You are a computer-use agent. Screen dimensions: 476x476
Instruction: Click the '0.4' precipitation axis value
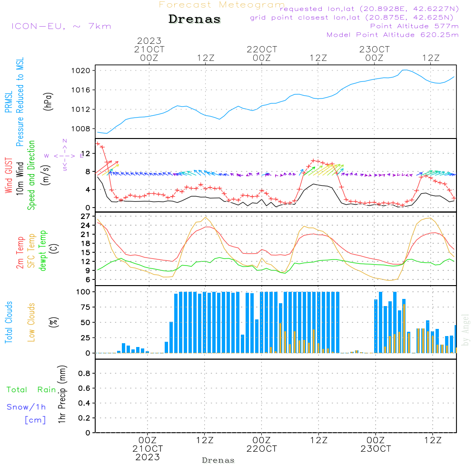(84, 403)
